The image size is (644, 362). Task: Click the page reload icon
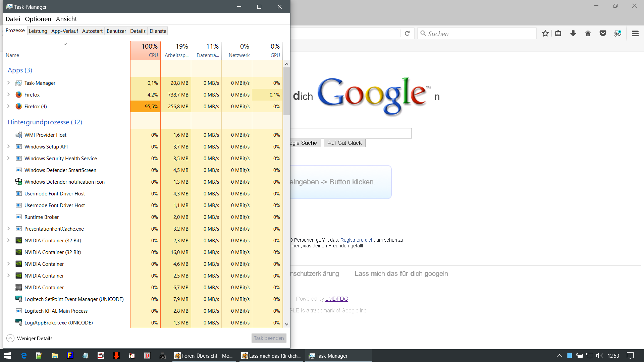407,34
